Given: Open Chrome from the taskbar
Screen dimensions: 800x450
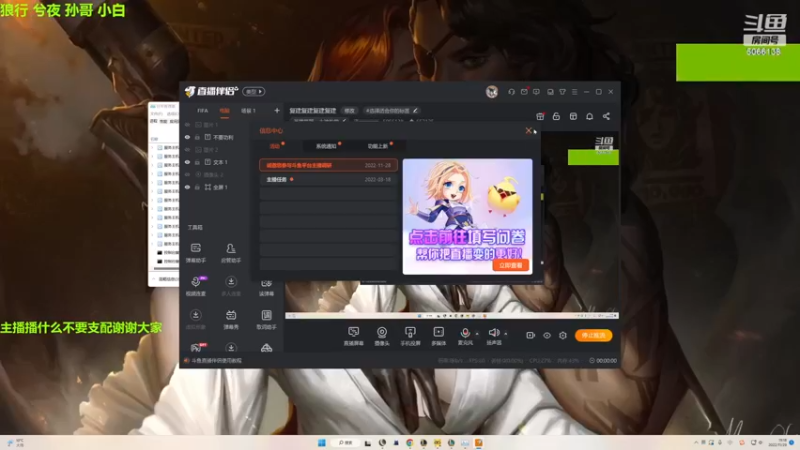Looking at the screenshot, I should (x=410, y=443).
